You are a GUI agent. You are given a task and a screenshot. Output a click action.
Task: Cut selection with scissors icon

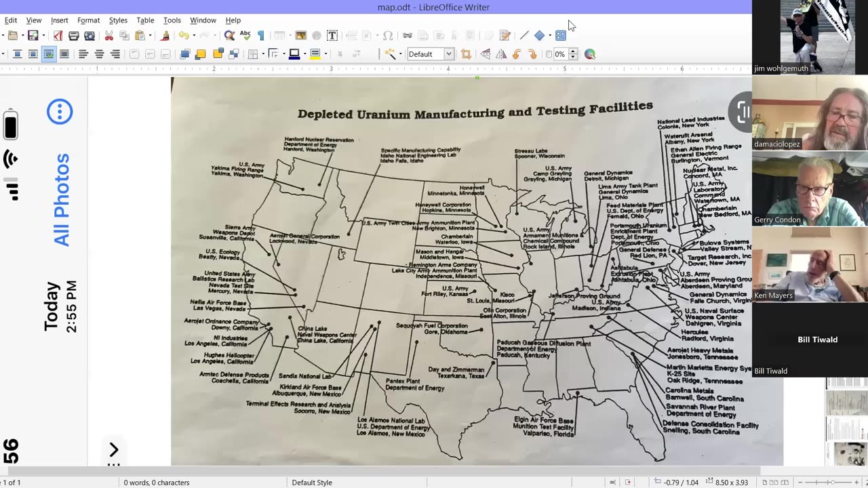pyautogui.click(x=108, y=36)
